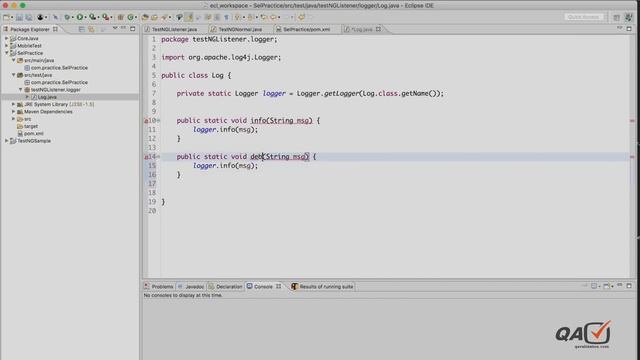Expand the TestNGSample project
640x360 pixels.
7,141
